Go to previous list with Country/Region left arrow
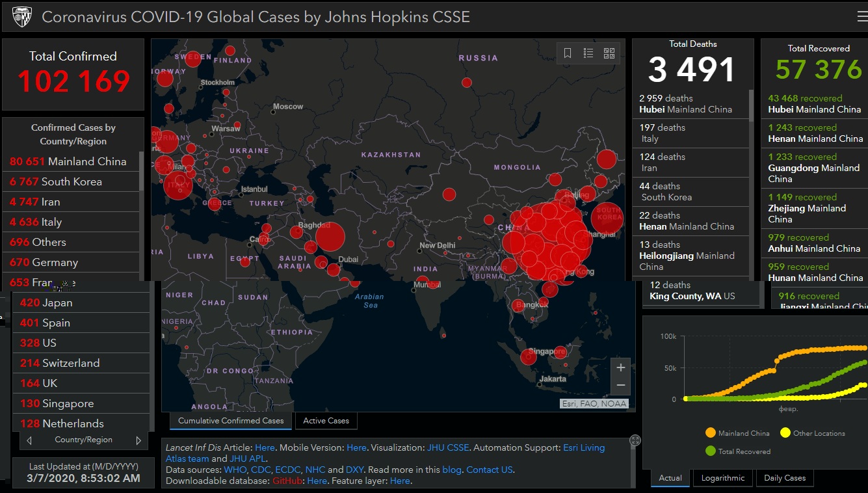The image size is (868, 493). (29, 440)
